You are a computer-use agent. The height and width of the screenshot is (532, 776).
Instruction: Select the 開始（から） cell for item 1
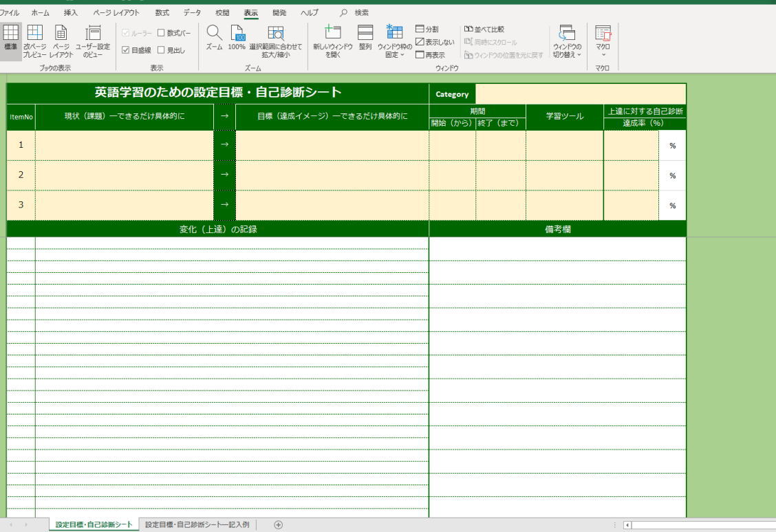pyautogui.click(x=453, y=145)
